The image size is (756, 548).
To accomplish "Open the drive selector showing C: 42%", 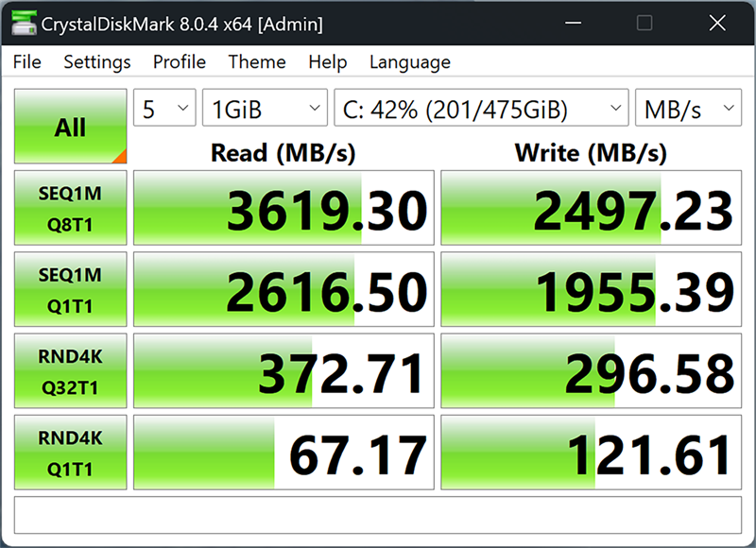I will (481, 108).
